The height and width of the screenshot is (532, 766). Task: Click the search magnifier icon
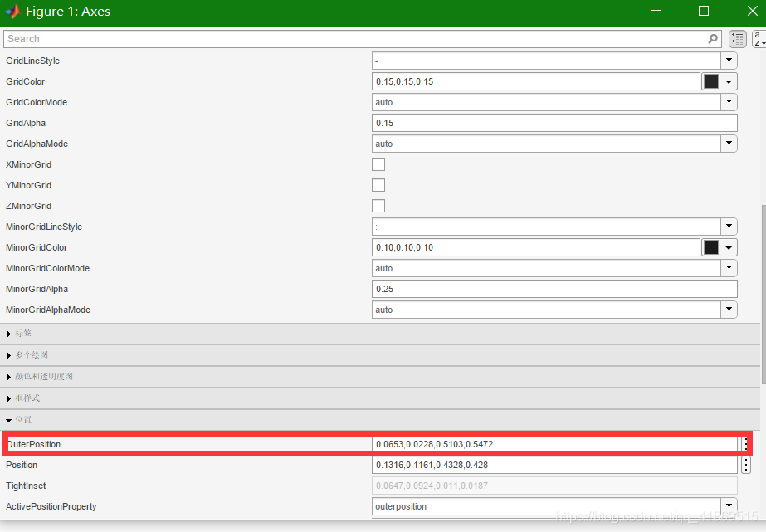713,39
